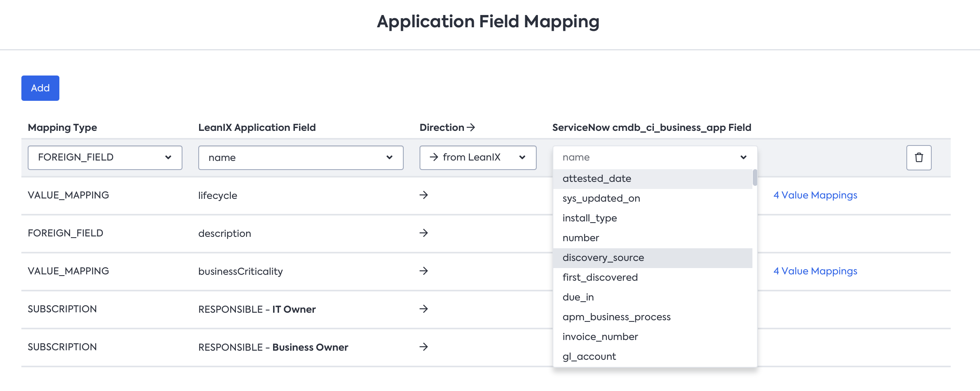Click the Add button
Screen dimensions: 980x391
(x=40, y=88)
